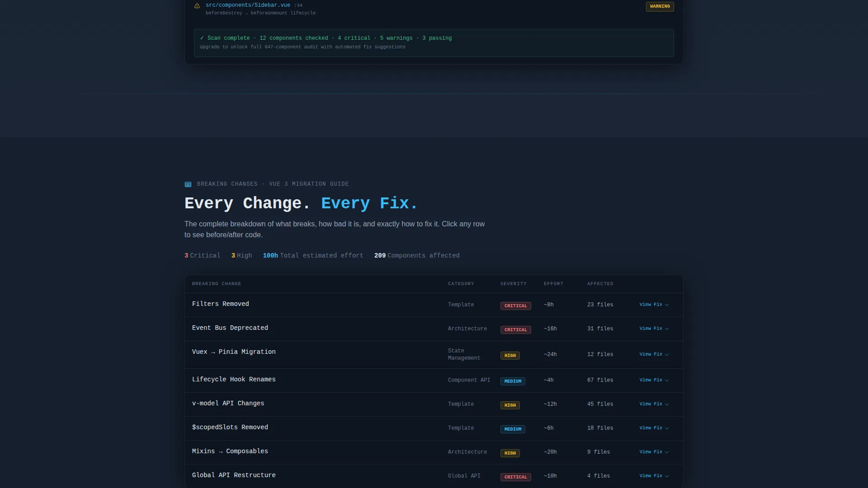
Task: Click the MEDIUM badge on $scopedSlots Removed
Action: [x=513, y=429]
